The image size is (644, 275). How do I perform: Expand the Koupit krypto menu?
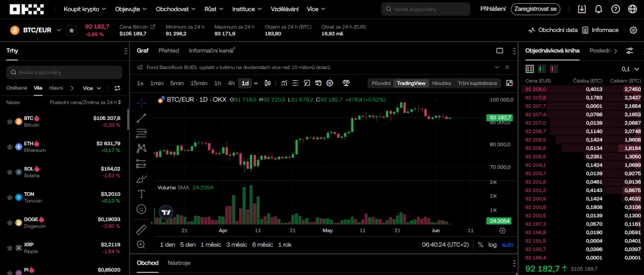coord(85,9)
